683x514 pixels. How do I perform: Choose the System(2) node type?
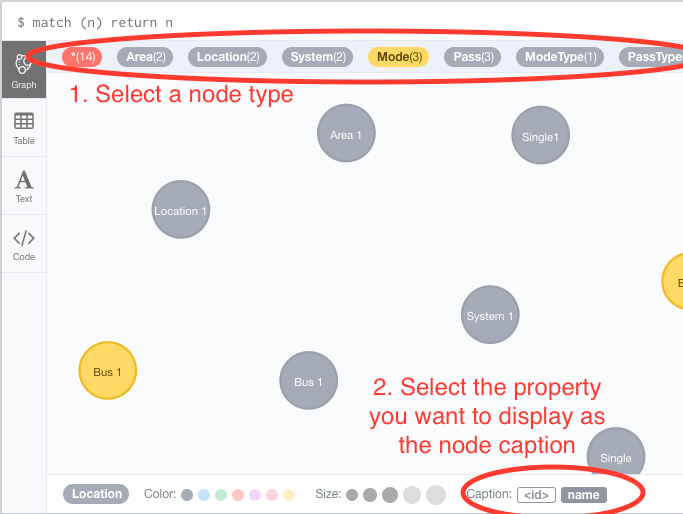coord(318,57)
